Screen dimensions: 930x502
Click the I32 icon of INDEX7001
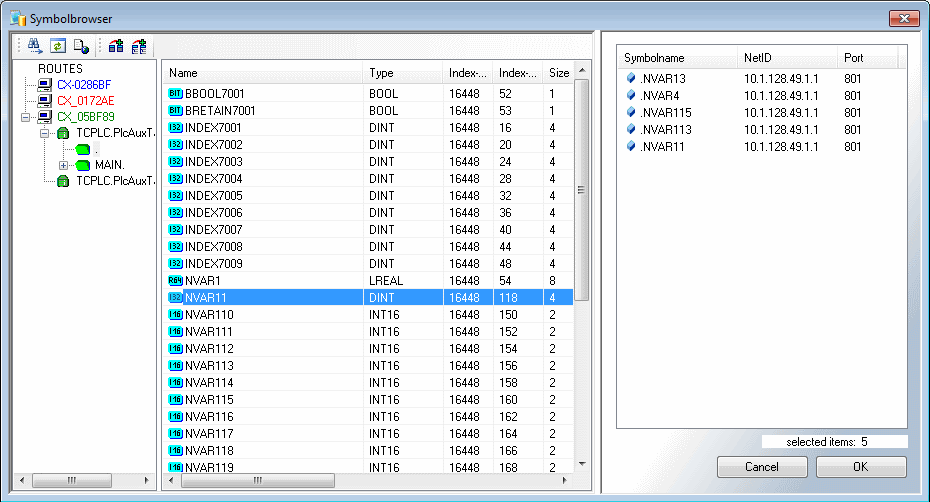pos(175,128)
